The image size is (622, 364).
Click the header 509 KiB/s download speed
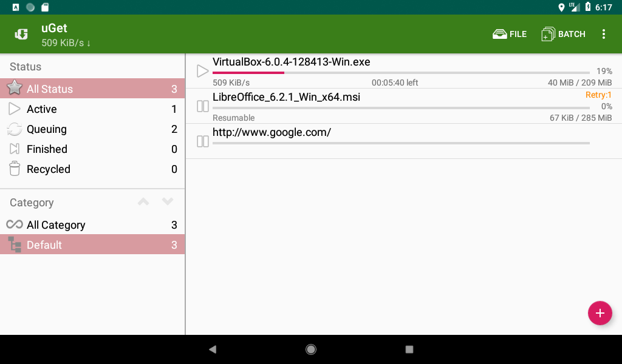click(x=66, y=43)
